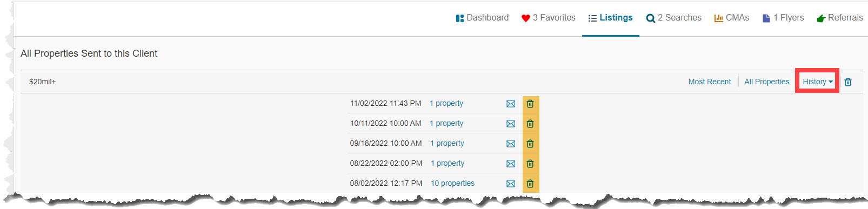Delete the 10/11/2022 10:00 AM entry

coord(530,124)
